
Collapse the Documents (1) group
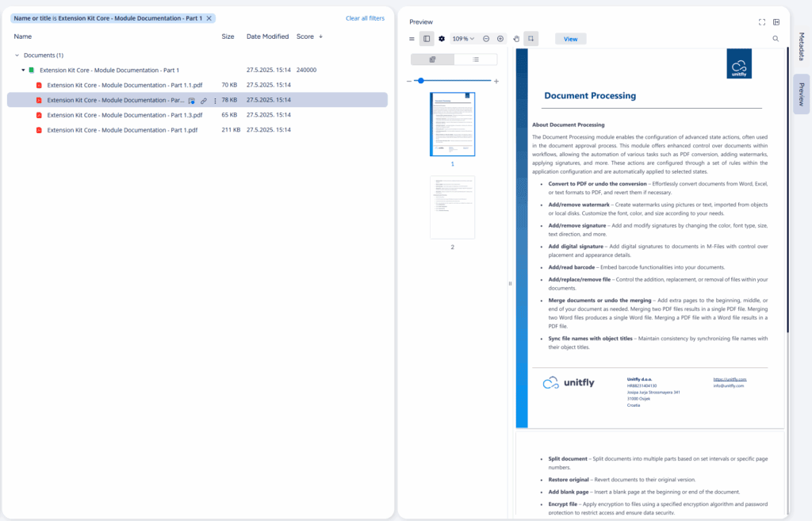pyautogui.click(x=17, y=56)
